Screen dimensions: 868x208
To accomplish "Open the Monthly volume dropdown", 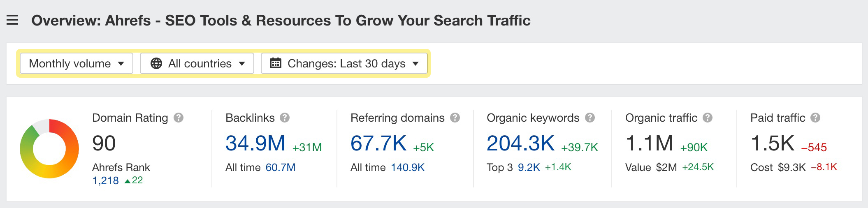I will click(x=77, y=63).
